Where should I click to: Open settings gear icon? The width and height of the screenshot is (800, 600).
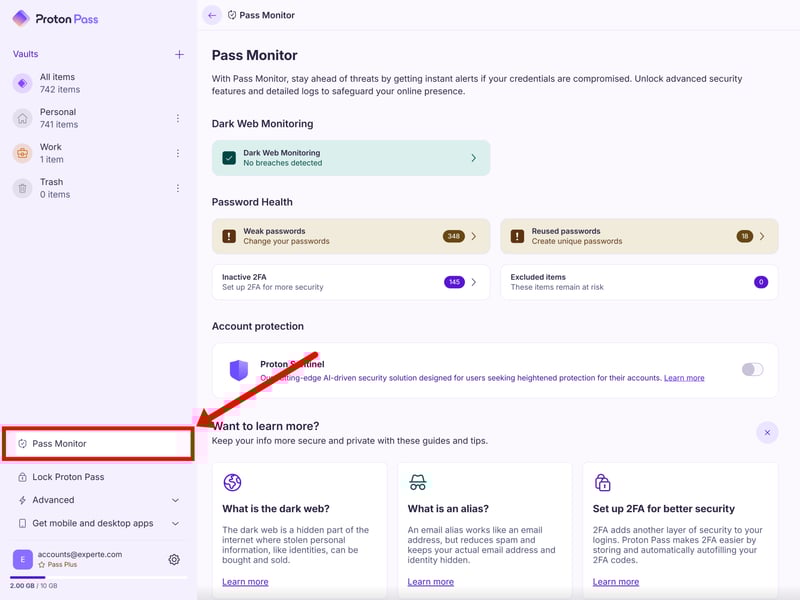point(174,560)
